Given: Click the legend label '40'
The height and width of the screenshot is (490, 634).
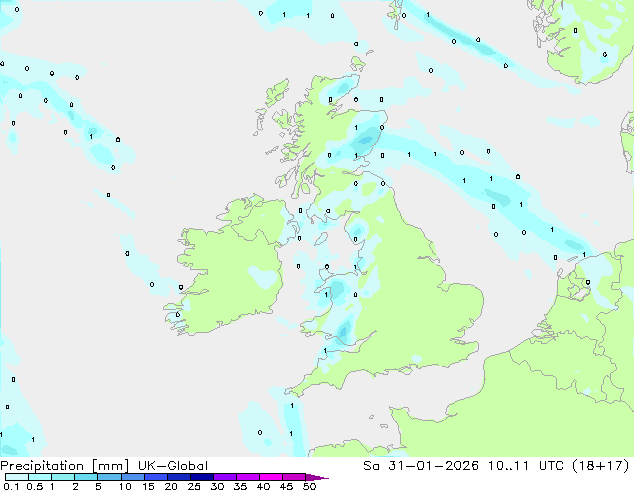Looking at the screenshot, I should coord(263,486).
